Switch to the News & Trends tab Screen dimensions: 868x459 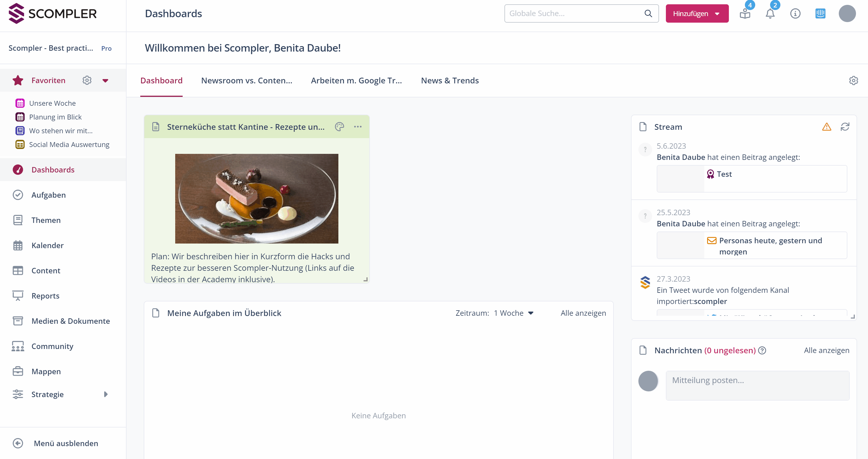pyautogui.click(x=449, y=81)
